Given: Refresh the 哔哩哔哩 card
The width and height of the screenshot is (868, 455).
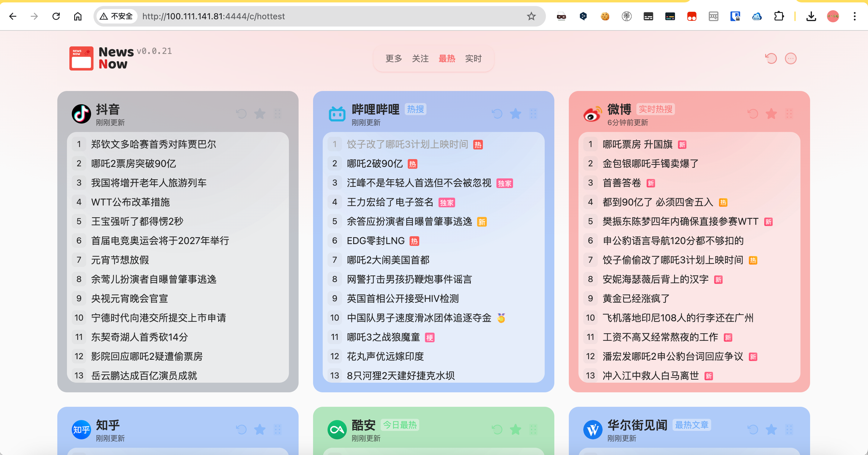Looking at the screenshot, I should click(497, 114).
